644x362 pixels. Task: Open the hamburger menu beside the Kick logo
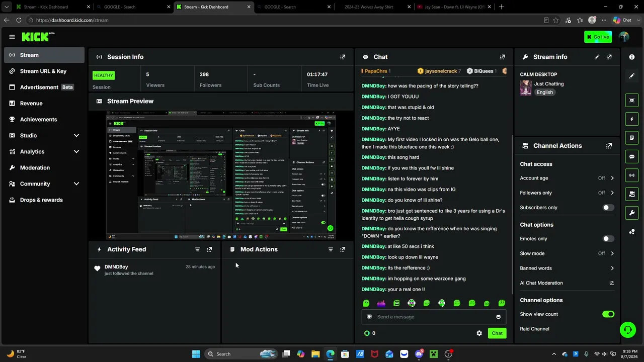pyautogui.click(x=12, y=37)
